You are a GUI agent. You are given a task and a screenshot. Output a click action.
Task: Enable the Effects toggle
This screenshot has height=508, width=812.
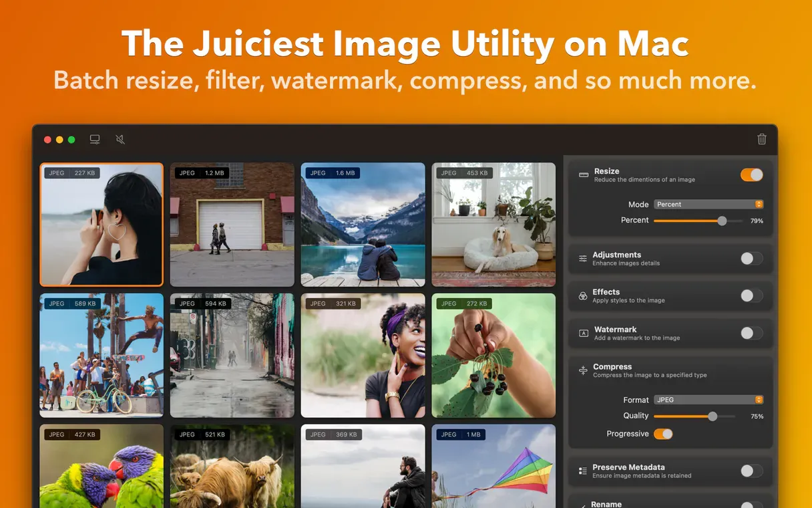click(x=751, y=295)
